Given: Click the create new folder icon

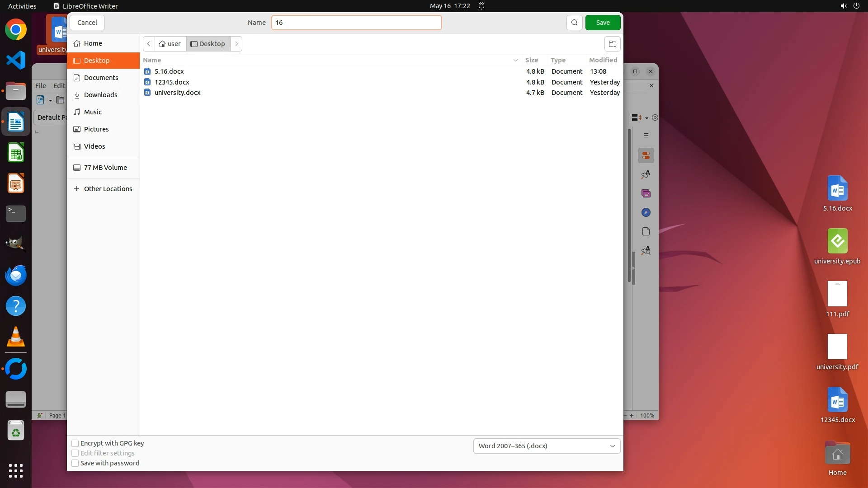Looking at the screenshot, I should [x=612, y=44].
